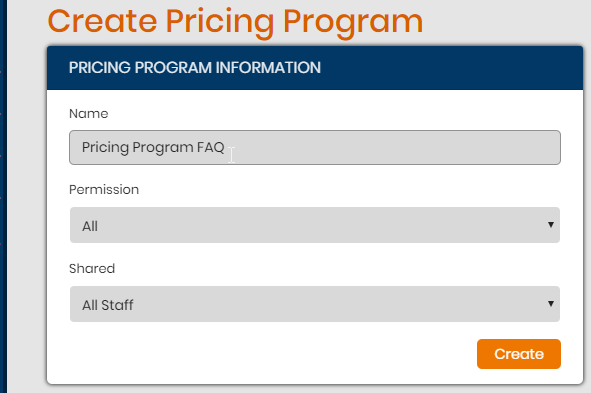Click the Shared dropdown arrow
Image resolution: width=591 pixels, height=393 pixels.
pyautogui.click(x=551, y=304)
